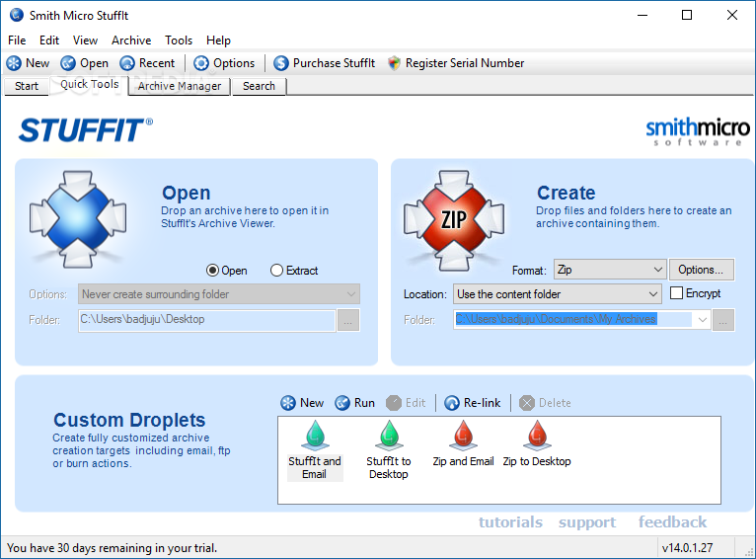756x559 pixels.
Task: Click the C:\Users\badjuju\Desktop folder field
Action: [x=207, y=320]
